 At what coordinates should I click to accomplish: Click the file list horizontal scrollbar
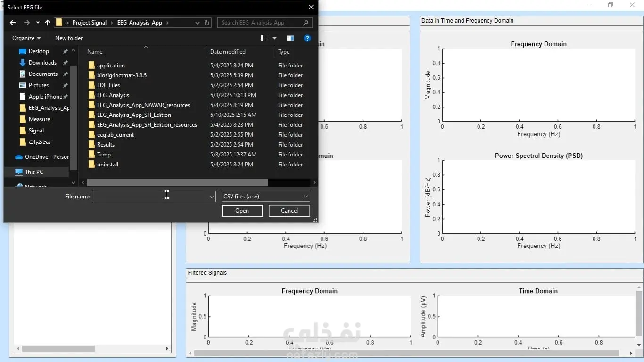(177, 182)
